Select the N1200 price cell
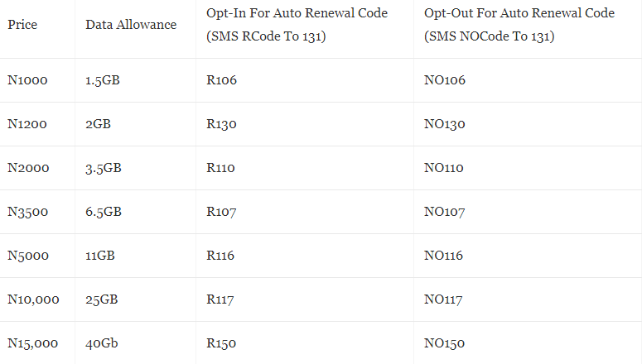642x364 pixels. click(x=27, y=124)
